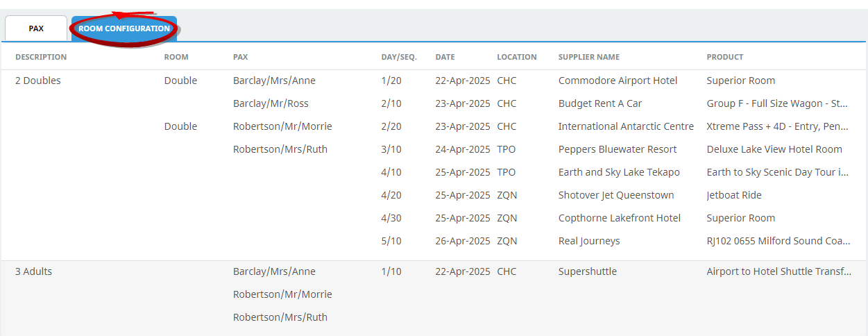Open the Commodore Airport Hotel service line
This screenshot has height=336, width=868.
click(x=618, y=81)
